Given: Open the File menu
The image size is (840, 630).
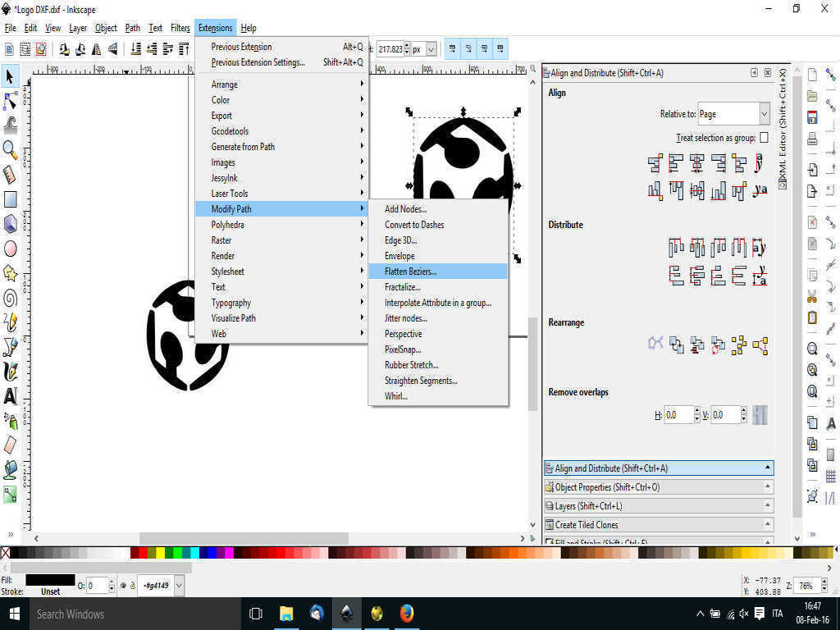Looking at the screenshot, I should [x=10, y=28].
